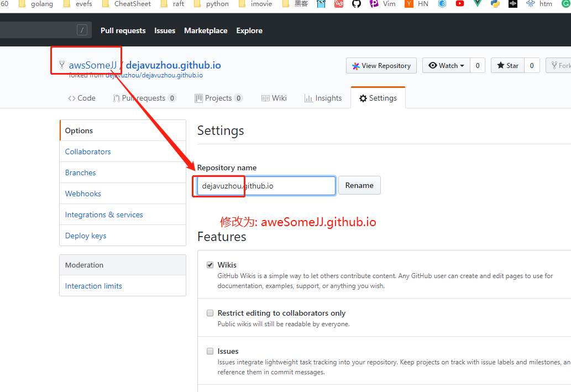Screen dimensions: 571x392
Task: Open the GitHub octocat bookmark
Action: (357, 4)
